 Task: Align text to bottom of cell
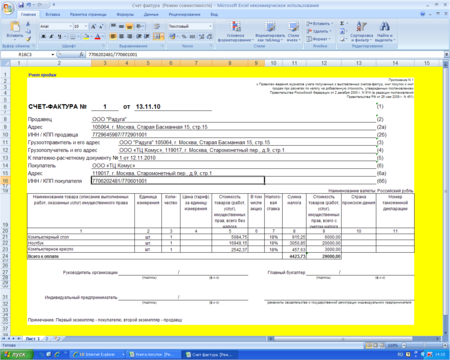(x=129, y=26)
